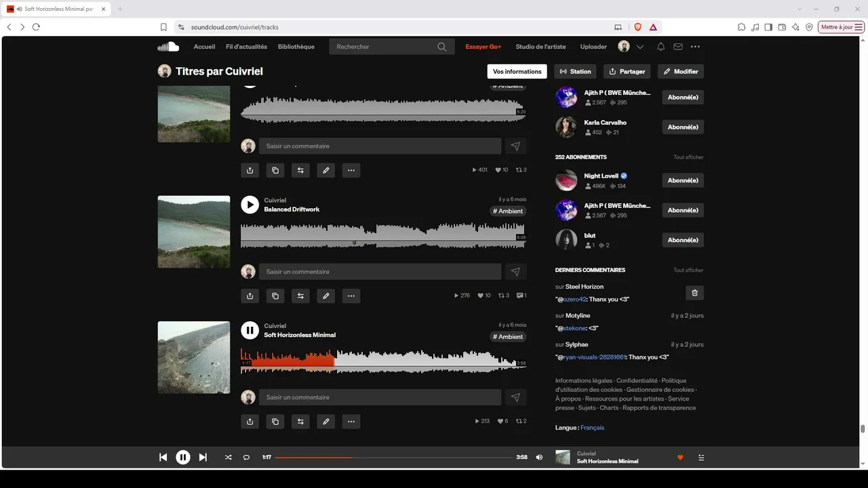868x488 pixels.
Task: Focus comment field under Soft Horizonless Minimal
Action: [380, 397]
